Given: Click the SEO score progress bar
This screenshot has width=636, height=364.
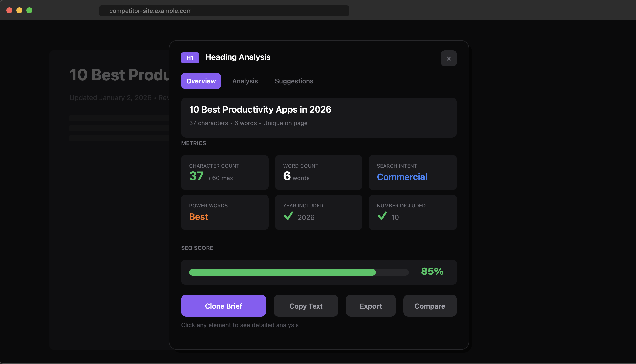Looking at the screenshot, I should click(299, 272).
